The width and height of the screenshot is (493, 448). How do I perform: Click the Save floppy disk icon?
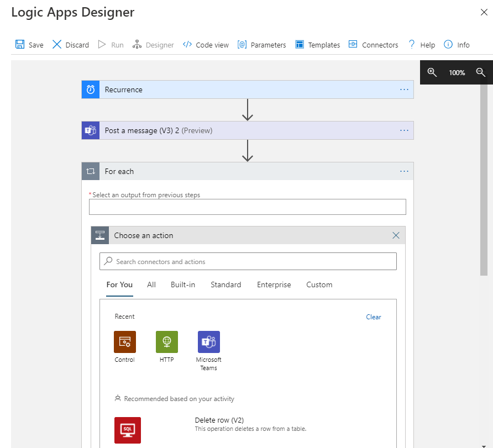[x=20, y=44]
